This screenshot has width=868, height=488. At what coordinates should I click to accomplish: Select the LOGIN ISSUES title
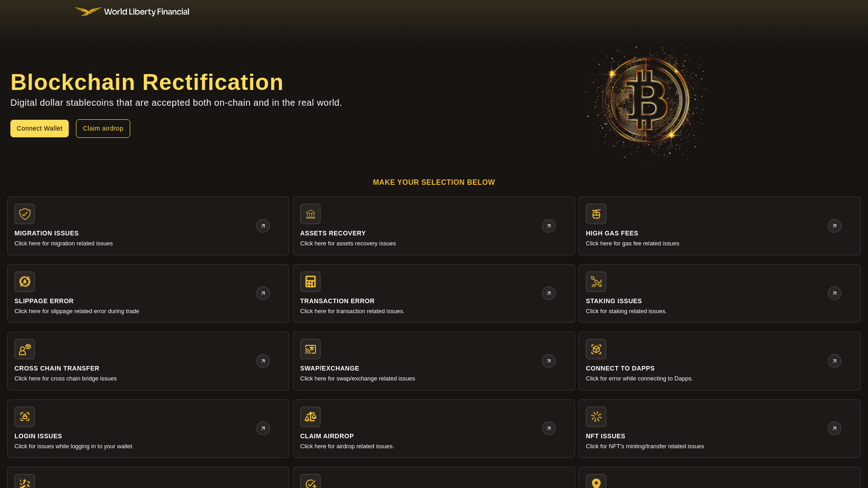(x=38, y=436)
